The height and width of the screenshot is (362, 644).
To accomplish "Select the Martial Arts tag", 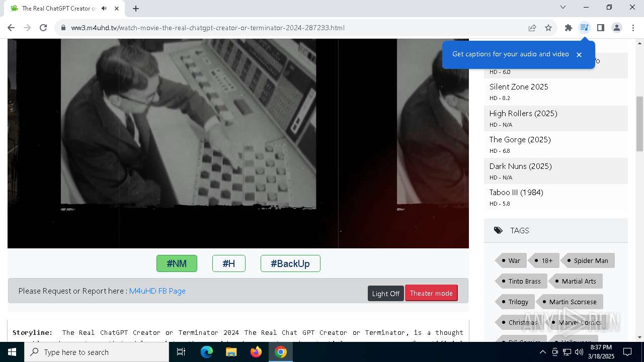I will (x=576, y=281).
